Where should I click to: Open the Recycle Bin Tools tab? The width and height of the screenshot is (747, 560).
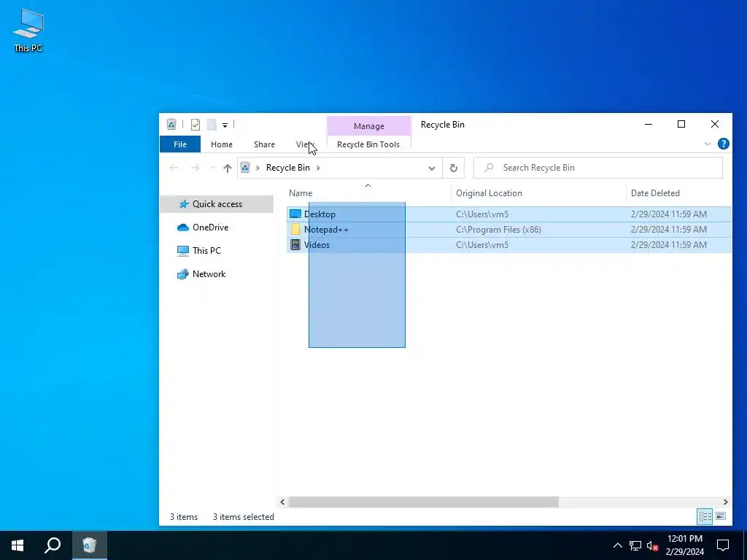(x=368, y=144)
